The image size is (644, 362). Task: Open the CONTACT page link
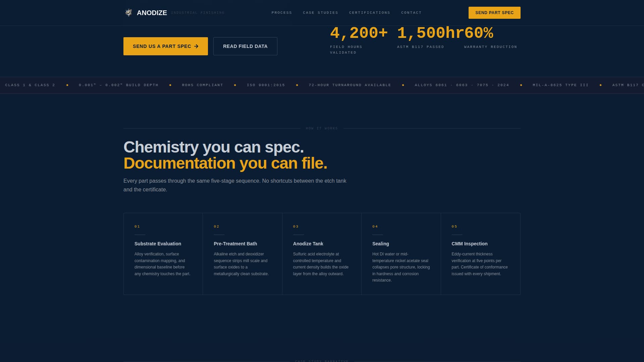click(x=412, y=13)
